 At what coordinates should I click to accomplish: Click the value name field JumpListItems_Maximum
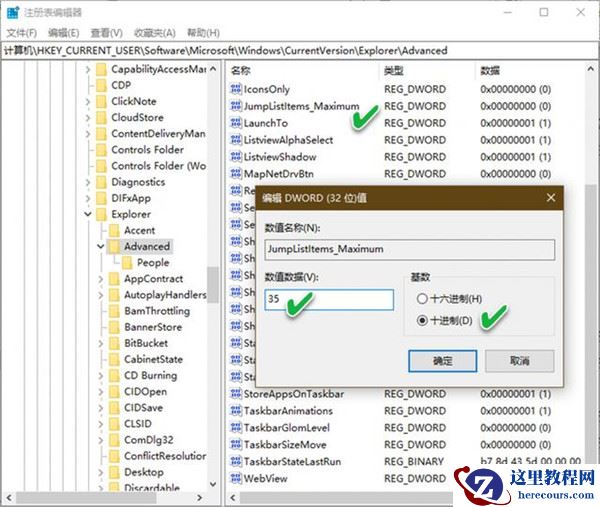pos(409,249)
